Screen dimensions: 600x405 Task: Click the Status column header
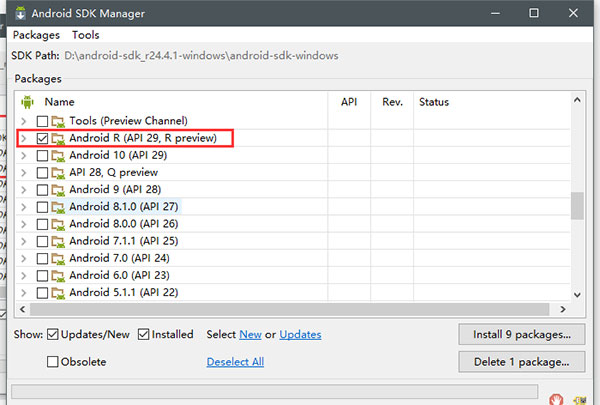(x=434, y=102)
